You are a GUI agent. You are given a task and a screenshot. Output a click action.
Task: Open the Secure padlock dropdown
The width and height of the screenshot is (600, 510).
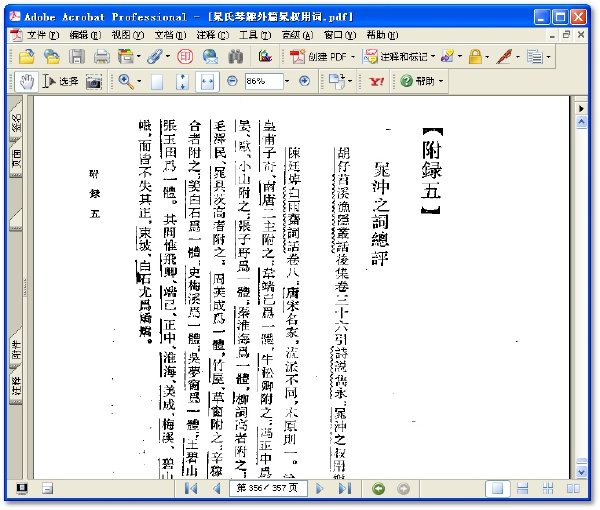pyautogui.click(x=478, y=57)
